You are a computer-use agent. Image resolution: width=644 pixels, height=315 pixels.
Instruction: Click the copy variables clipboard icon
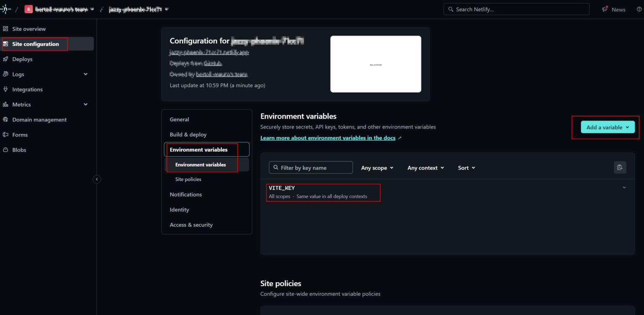coord(620,168)
